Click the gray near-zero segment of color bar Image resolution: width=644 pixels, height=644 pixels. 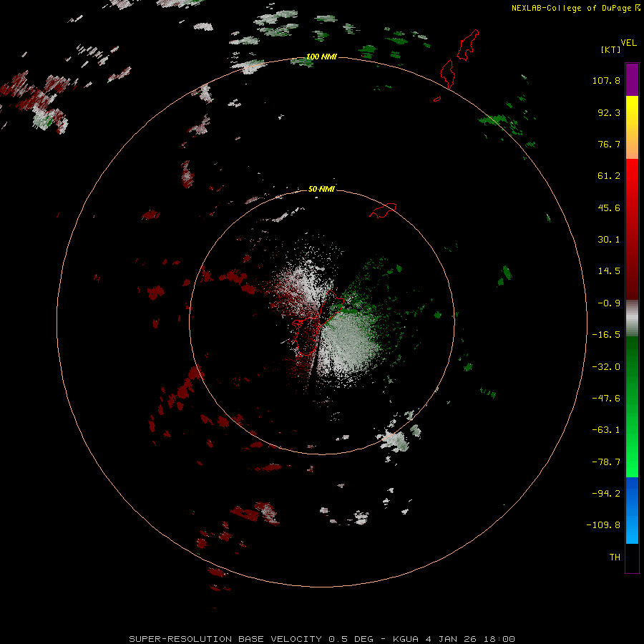click(x=632, y=318)
